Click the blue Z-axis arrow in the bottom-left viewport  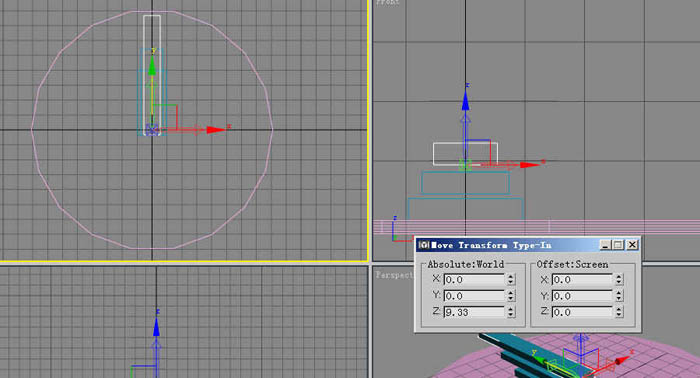156,327
